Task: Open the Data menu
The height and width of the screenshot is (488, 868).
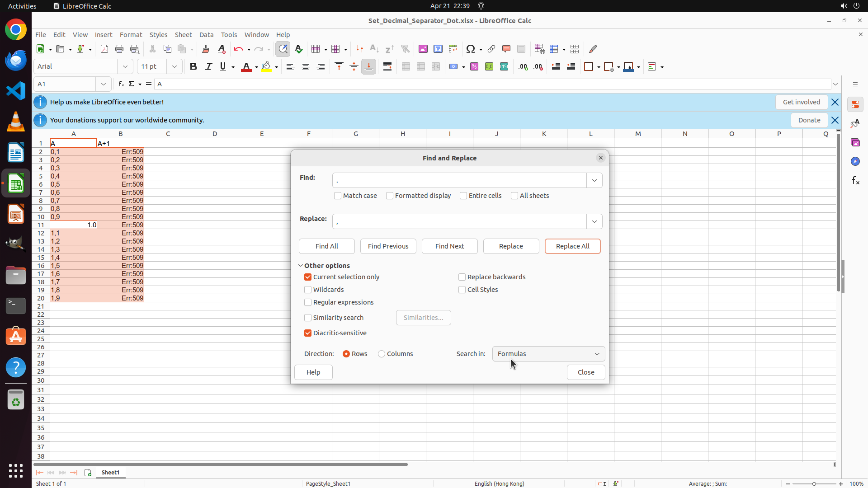Action: pos(206,35)
